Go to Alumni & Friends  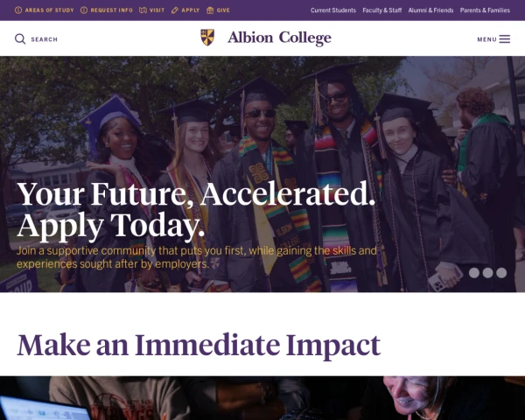(x=430, y=10)
